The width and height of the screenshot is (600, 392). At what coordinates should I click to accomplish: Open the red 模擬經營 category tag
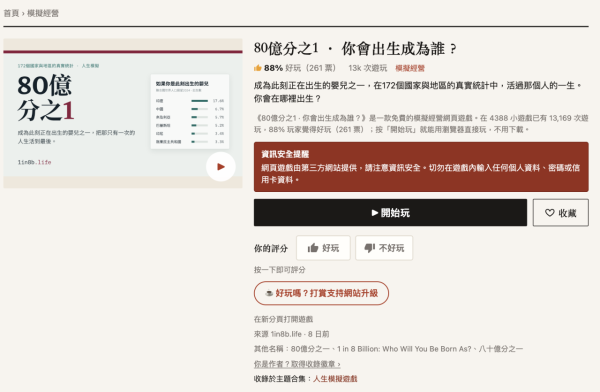tap(410, 68)
